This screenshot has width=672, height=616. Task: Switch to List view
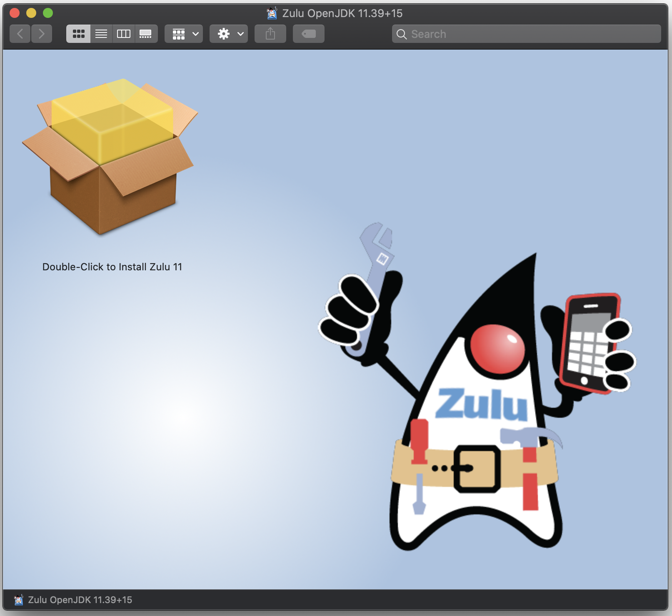coord(101,34)
